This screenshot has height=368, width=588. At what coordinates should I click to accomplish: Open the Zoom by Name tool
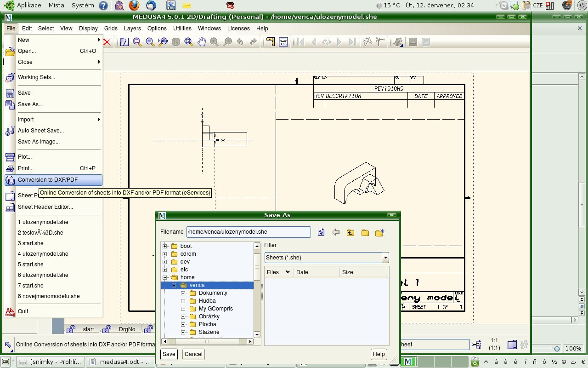(x=163, y=42)
